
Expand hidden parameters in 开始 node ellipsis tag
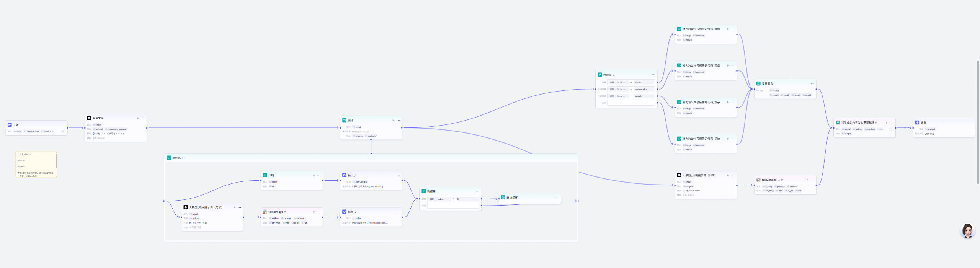(x=63, y=131)
